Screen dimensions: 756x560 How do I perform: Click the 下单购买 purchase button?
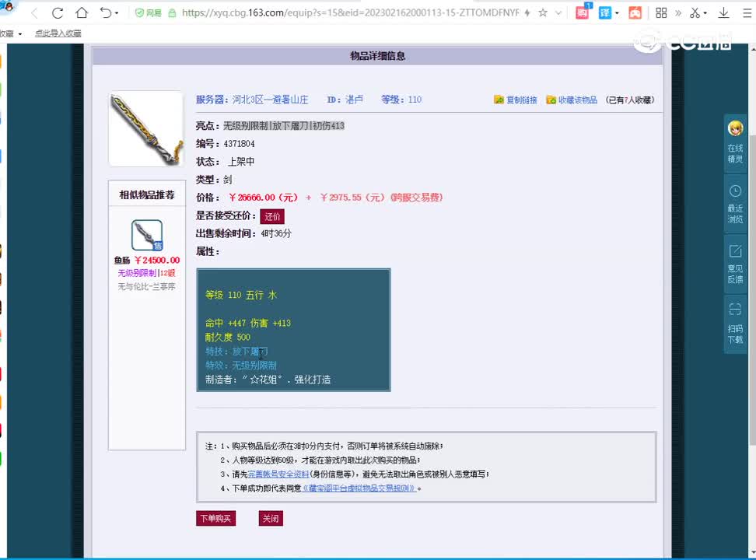[x=216, y=519]
